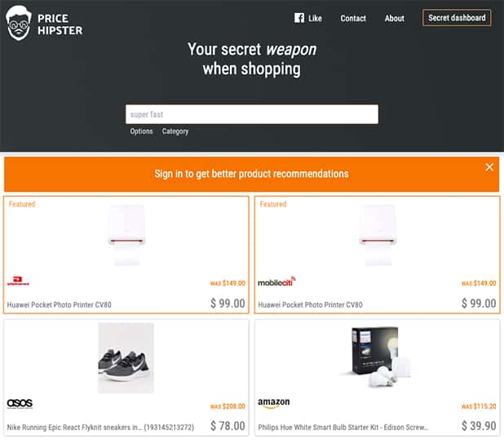Expand the search Options
This screenshot has height=440, width=504.
tap(141, 131)
